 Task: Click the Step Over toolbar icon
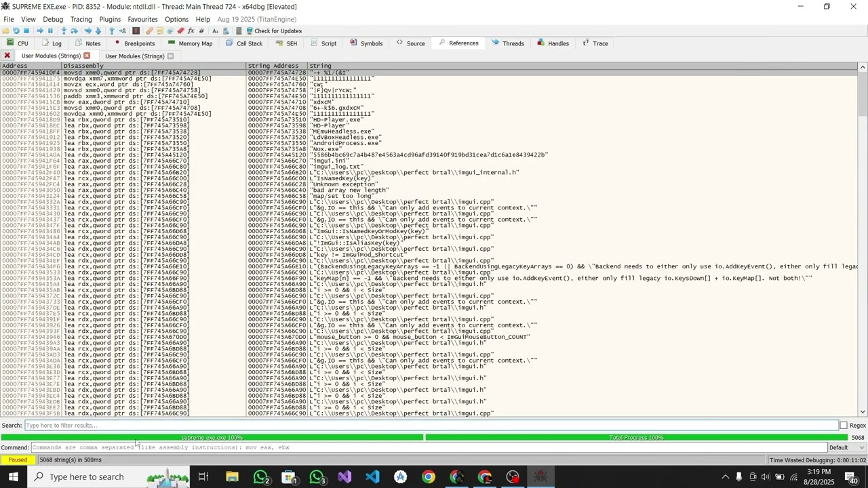[x=74, y=30]
